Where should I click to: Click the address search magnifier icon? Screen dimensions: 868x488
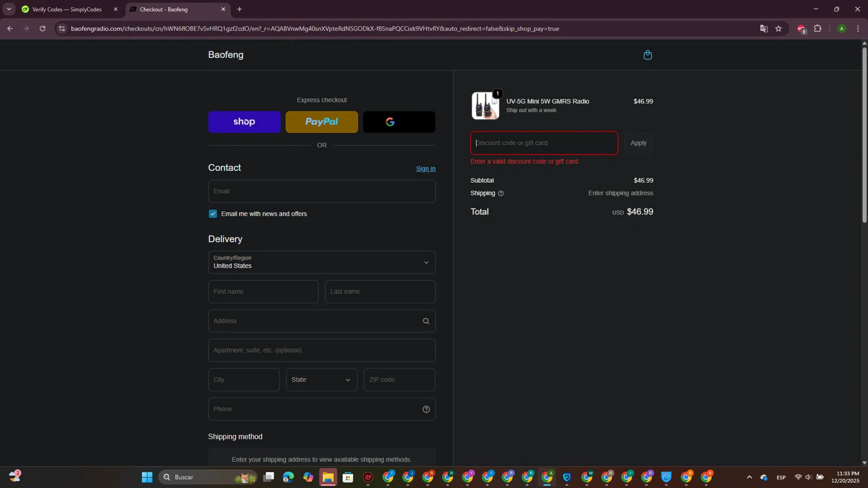(x=426, y=321)
